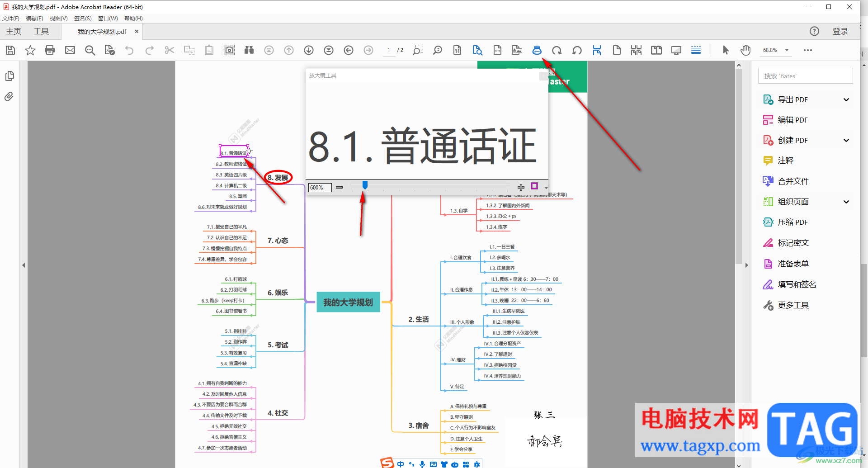Screen dimensions: 868x468
Task: Open the 窗口(W) menu
Action: pyautogui.click(x=108, y=19)
